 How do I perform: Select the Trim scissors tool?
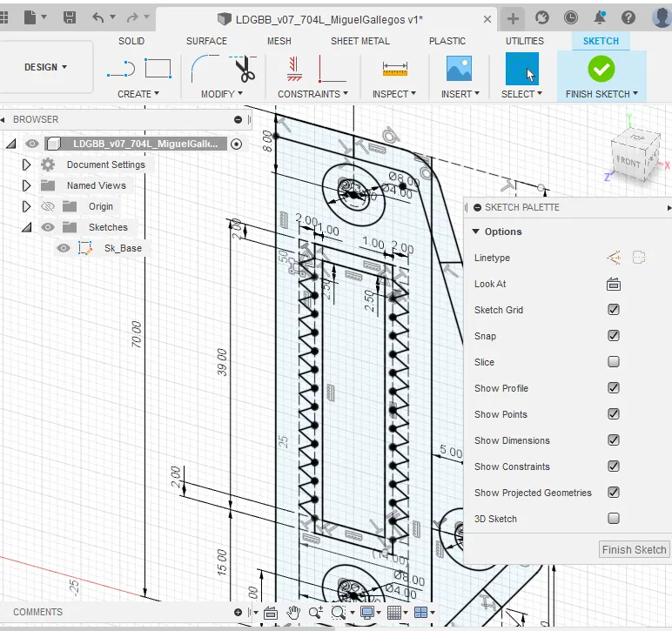pyautogui.click(x=244, y=68)
